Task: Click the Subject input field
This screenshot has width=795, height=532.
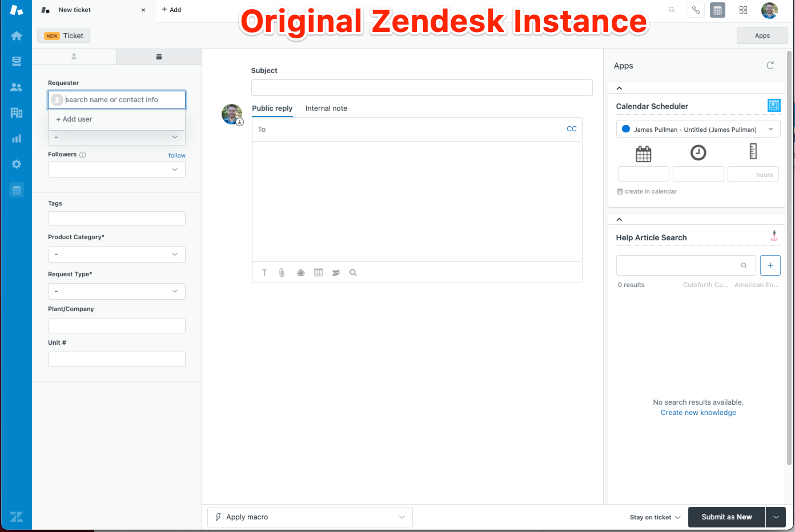Action: [421, 88]
